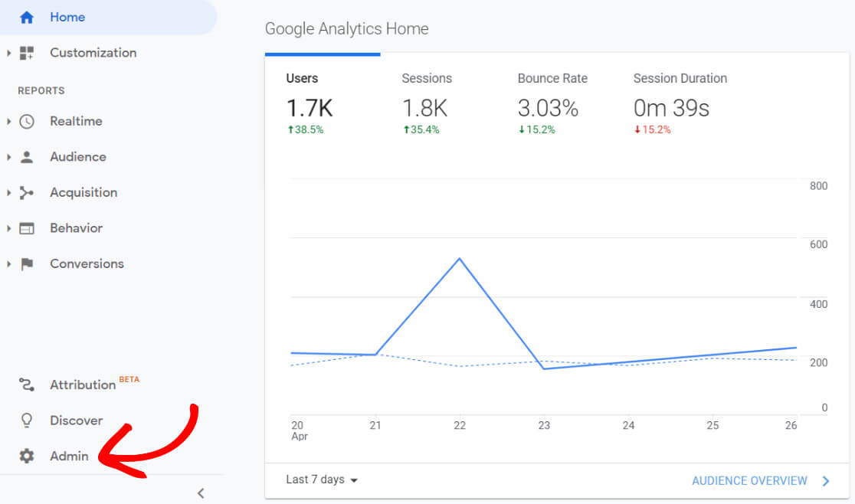This screenshot has width=855, height=504.
Task: Click the Audience person icon
Action: tap(26, 156)
